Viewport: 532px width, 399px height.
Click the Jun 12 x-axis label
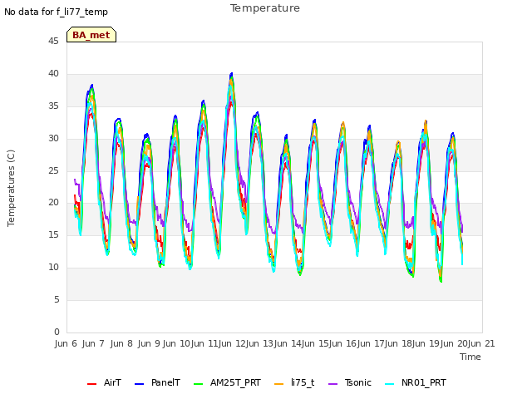(x=232, y=343)
